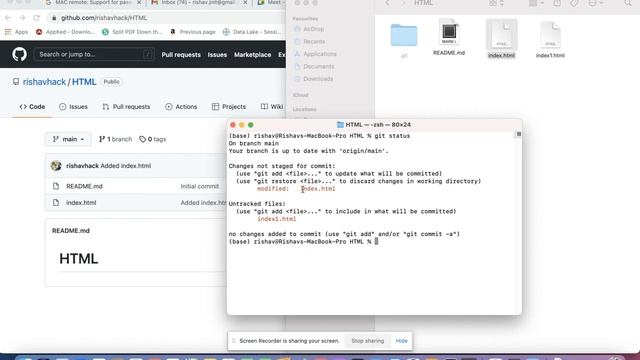Image resolution: width=640 pixels, height=360 pixels.
Task: Switch to the Gmail Inbox Chrome tab
Action: click(x=198, y=3)
